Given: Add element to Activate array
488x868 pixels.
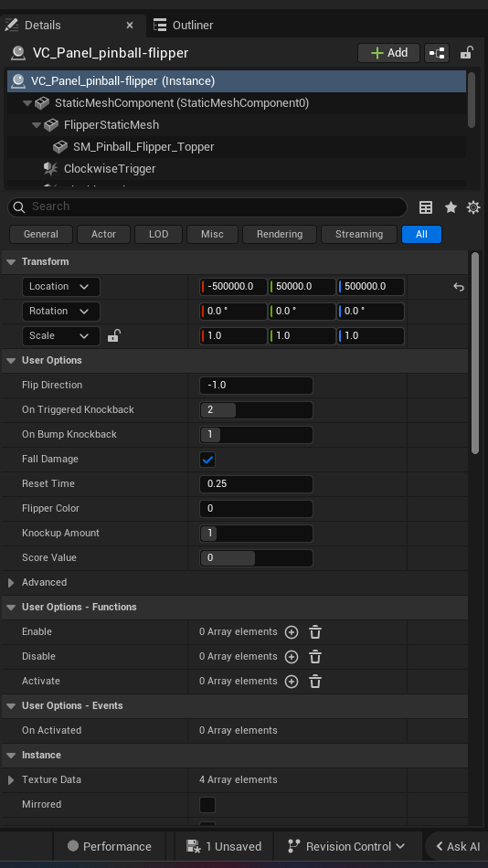Looking at the screenshot, I should (292, 682).
